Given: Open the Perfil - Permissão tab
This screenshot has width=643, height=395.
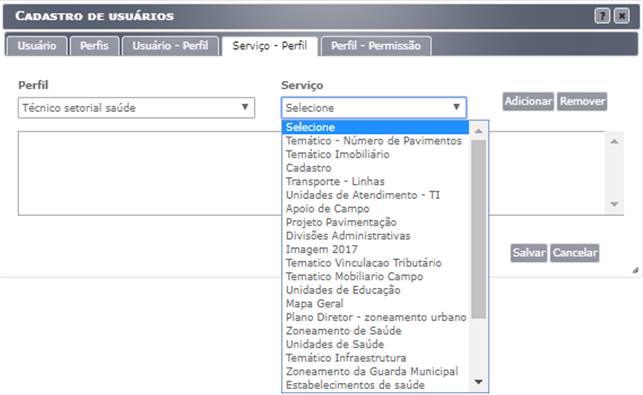Looking at the screenshot, I should [x=376, y=46].
